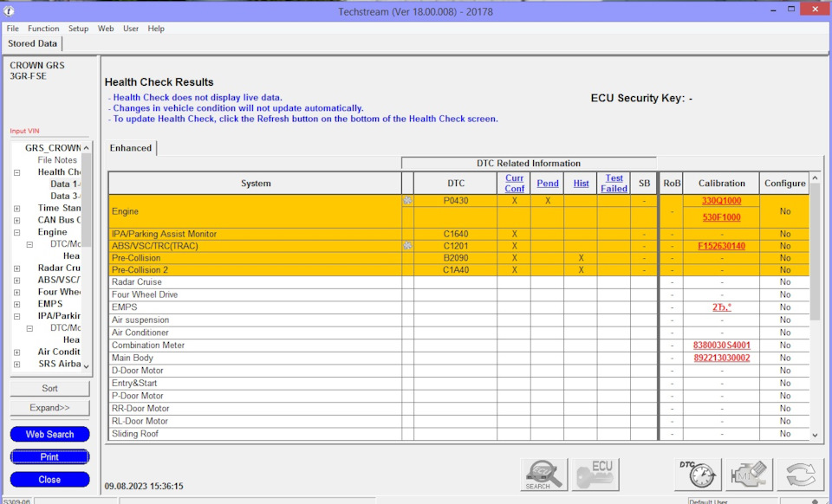
Task: Select GRS_CROWN root tree item
Action: click(x=53, y=148)
